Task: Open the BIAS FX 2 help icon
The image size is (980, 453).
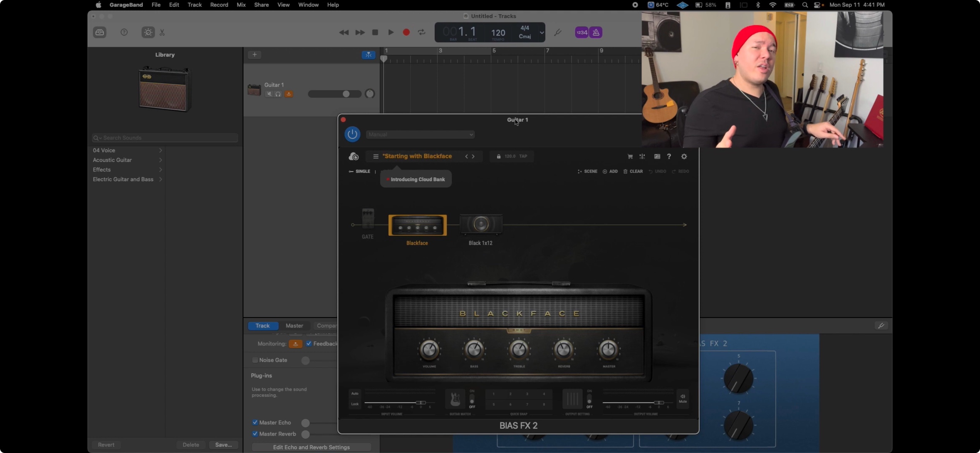Action: point(669,156)
